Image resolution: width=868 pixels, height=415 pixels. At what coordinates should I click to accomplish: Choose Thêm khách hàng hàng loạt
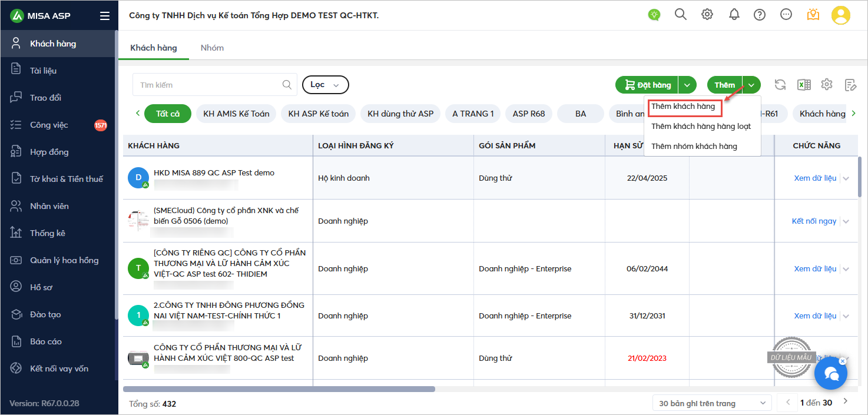click(701, 126)
